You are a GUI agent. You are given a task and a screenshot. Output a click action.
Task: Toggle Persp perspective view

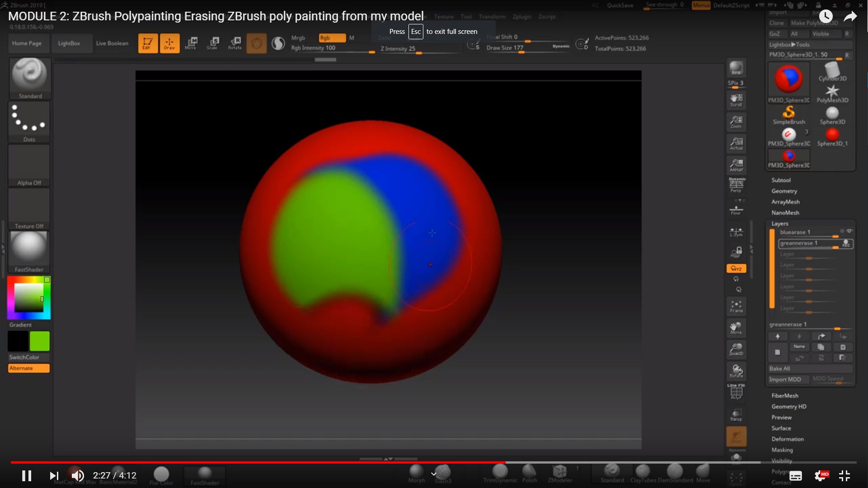coord(736,185)
